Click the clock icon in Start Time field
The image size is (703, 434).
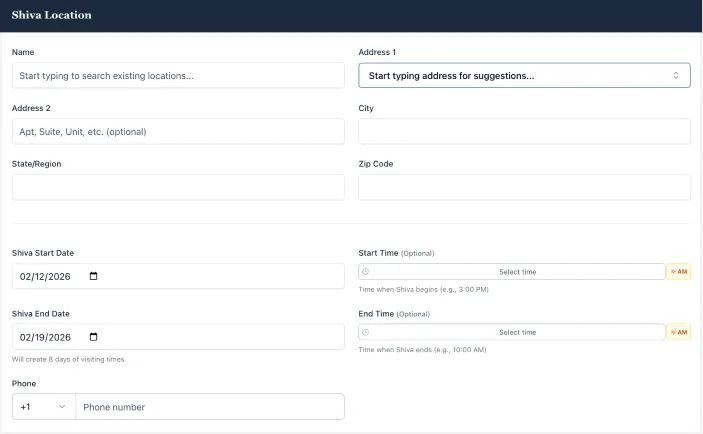tap(366, 272)
